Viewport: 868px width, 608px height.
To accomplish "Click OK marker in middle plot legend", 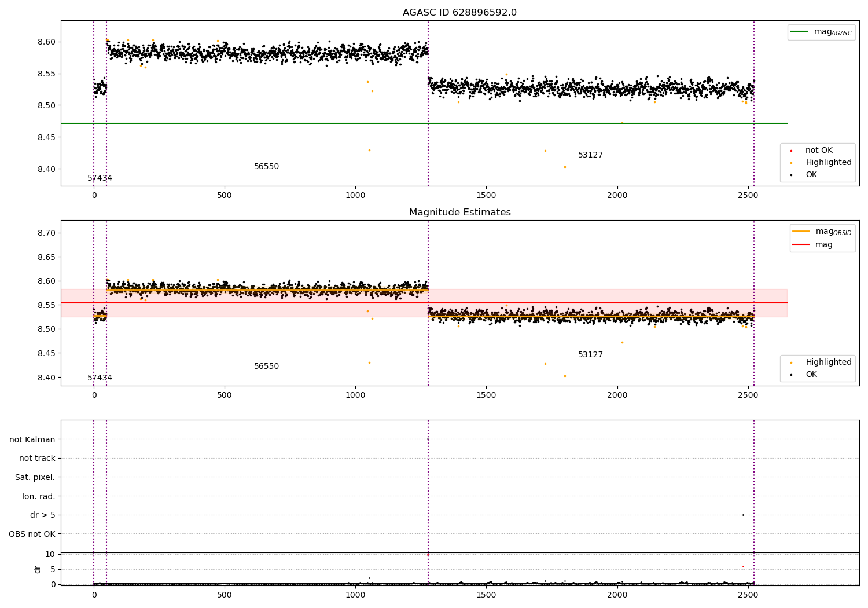I will point(791,375).
